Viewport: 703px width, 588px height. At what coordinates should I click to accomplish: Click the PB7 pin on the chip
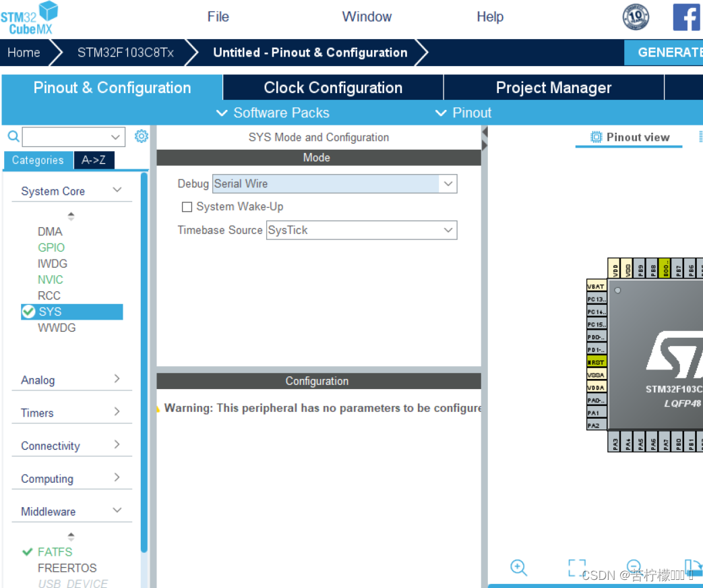click(x=678, y=268)
